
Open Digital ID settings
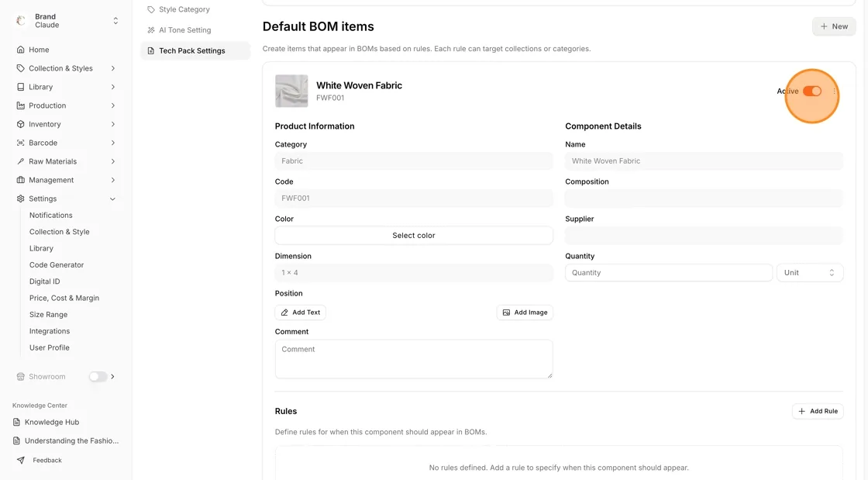tap(44, 281)
